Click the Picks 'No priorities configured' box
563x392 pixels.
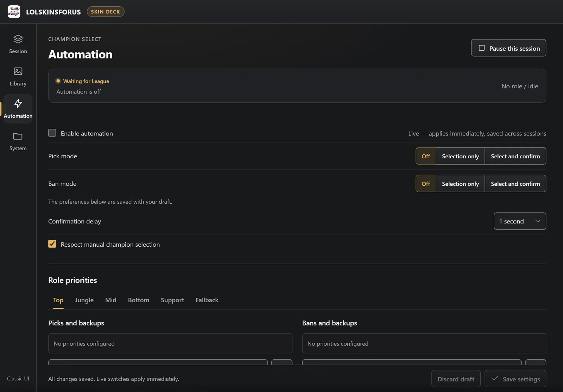[170, 343]
